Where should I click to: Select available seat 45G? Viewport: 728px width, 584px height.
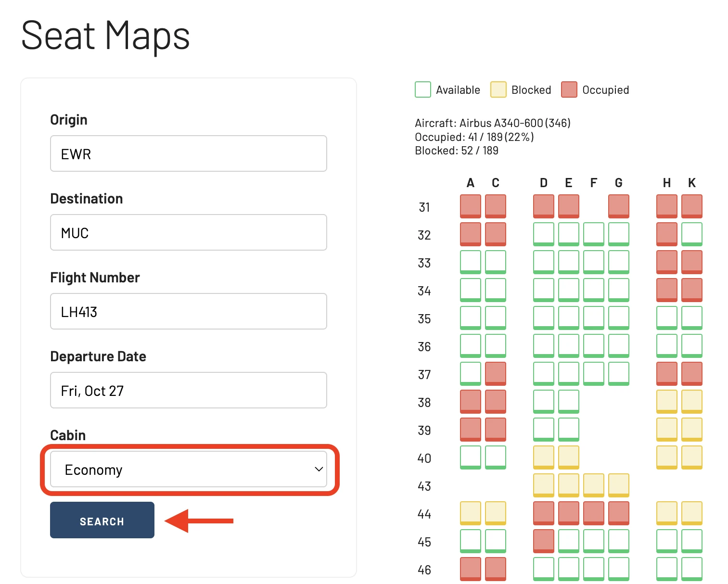pos(619,541)
